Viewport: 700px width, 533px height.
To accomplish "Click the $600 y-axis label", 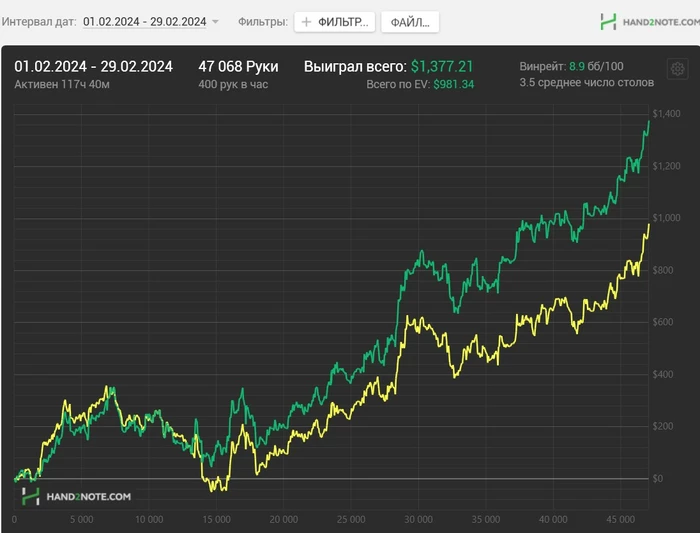I will [x=662, y=322].
